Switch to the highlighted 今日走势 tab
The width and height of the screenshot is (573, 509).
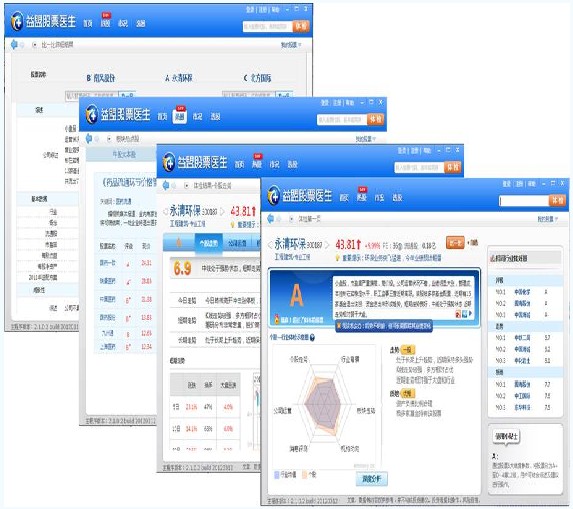click(x=208, y=243)
